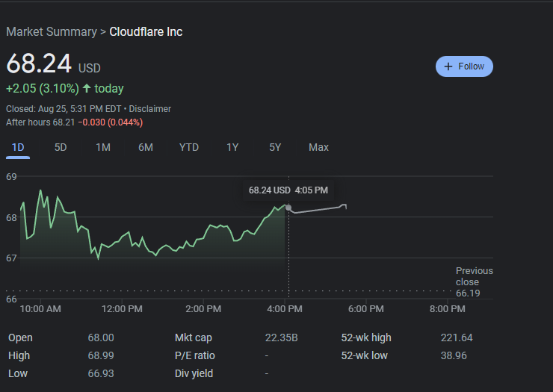Click the Previous close 66.19 label
The height and width of the screenshot is (392, 553).
pyautogui.click(x=474, y=281)
